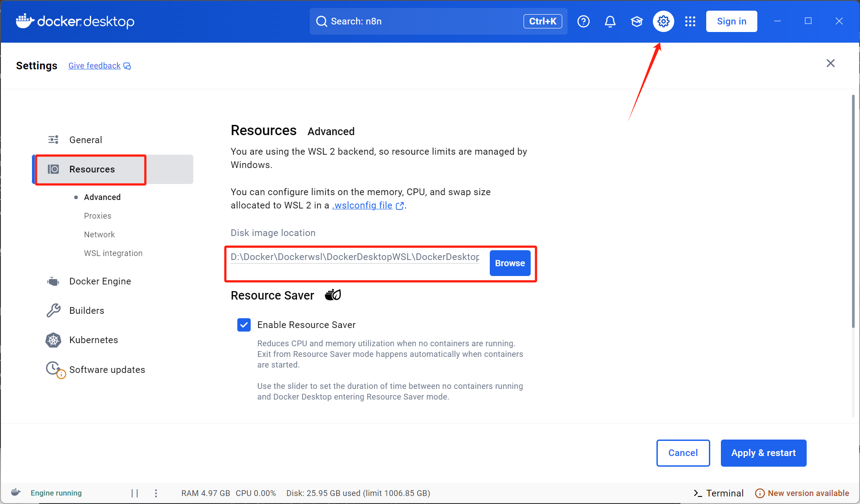Click the external link icon after .wslconfig file
Viewport: 860px width, 504px height.
click(x=400, y=206)
